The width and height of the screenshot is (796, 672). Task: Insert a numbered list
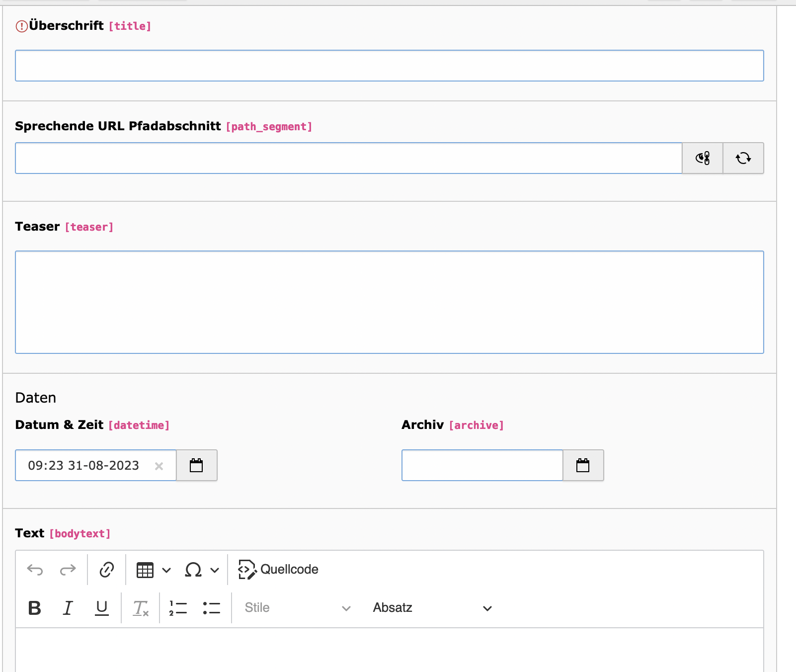click(x=178, y=608)
